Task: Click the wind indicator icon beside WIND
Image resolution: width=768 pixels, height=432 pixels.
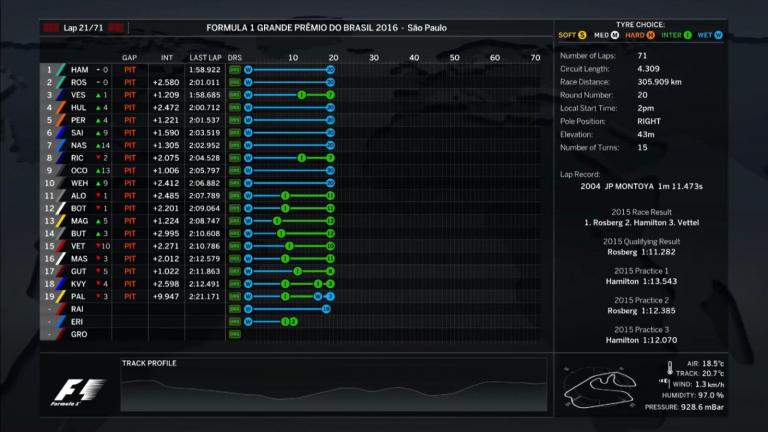Action: (x=664, y=383)
